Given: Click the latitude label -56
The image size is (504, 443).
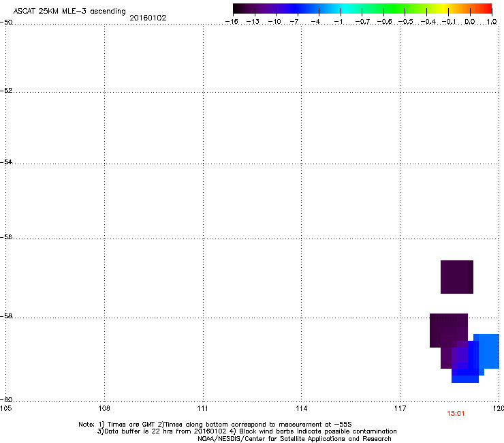Looking at the screenshot, I should 6,237.
